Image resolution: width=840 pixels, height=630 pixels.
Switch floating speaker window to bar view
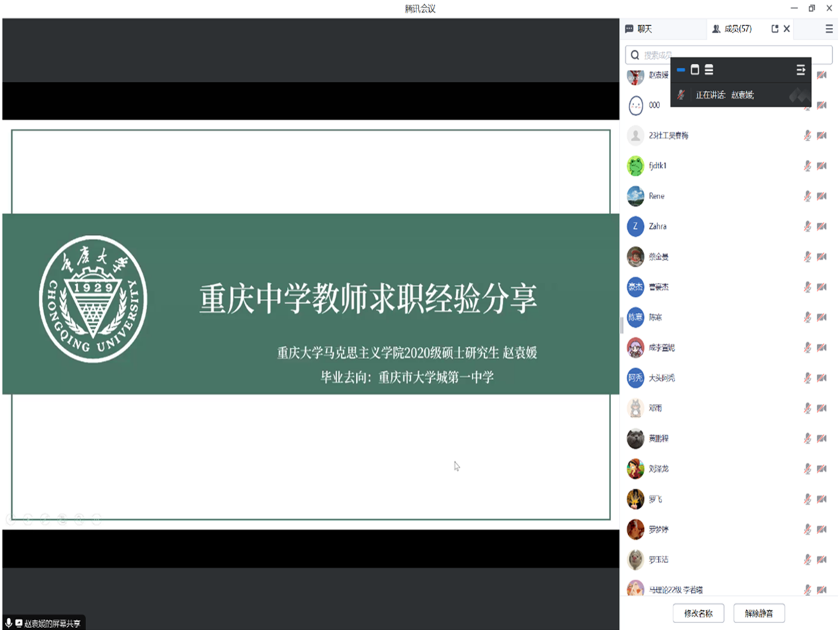681,70
